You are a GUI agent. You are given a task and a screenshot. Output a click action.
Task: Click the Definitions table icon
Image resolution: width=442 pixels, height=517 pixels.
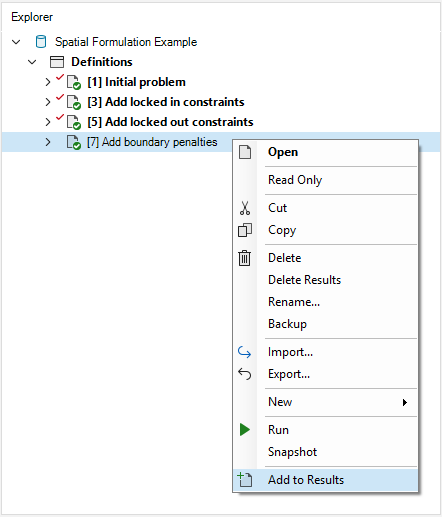(x=57, y=62)
